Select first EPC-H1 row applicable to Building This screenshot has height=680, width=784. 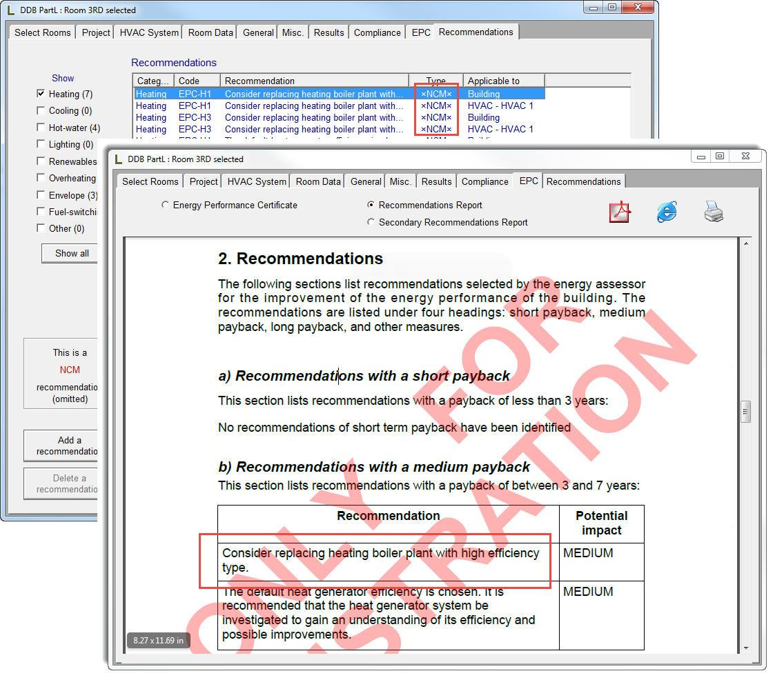click(339, 94)
